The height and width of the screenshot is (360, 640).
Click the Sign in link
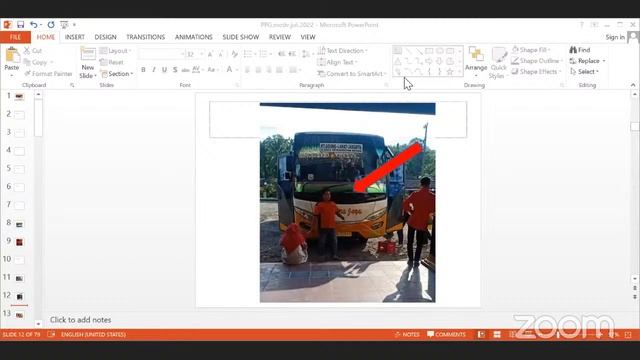click(615, 37)
